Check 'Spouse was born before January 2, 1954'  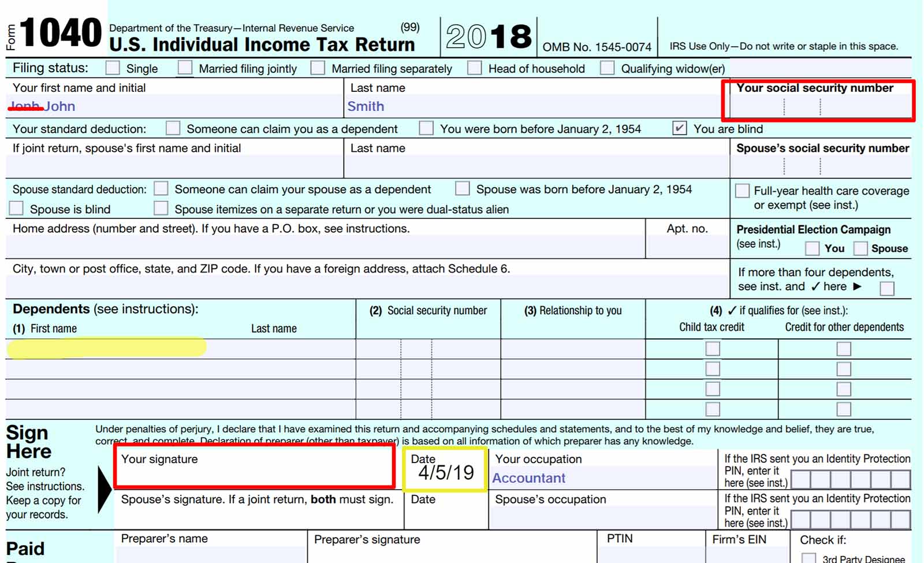pyautogui.click(x=462, y=189)
